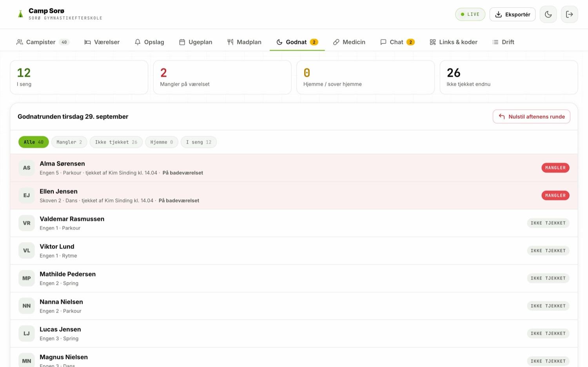The width and height of the screenshot is (588, 367).
Task: Click Viktor Lund's IKKE TJEKKET badge
Action: [548, 251]
